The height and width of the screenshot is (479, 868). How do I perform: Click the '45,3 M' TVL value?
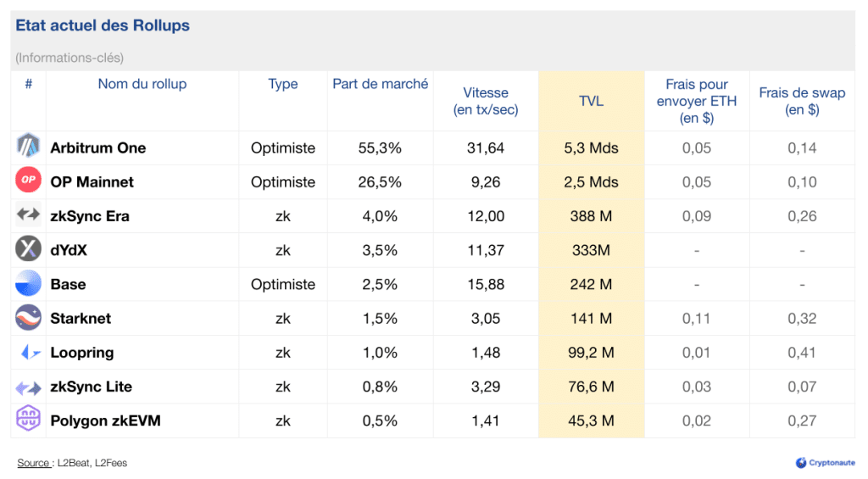(591, 421)
